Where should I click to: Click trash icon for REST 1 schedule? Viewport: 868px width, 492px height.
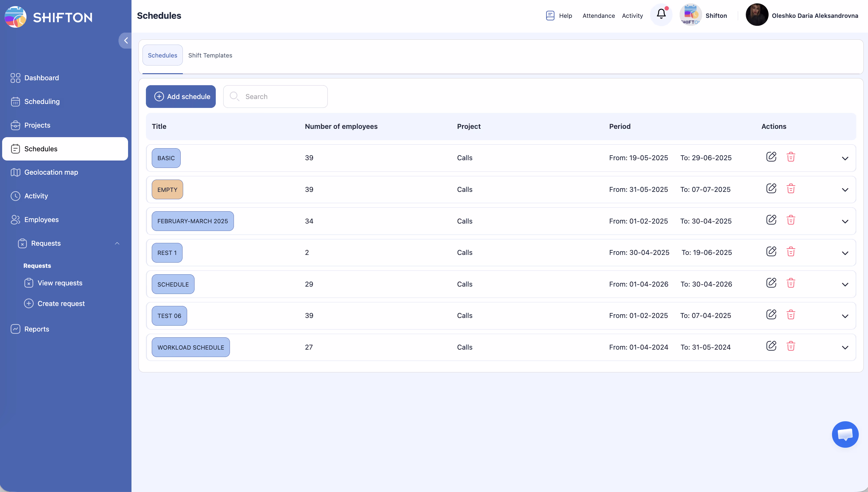[x=790, y=252]
